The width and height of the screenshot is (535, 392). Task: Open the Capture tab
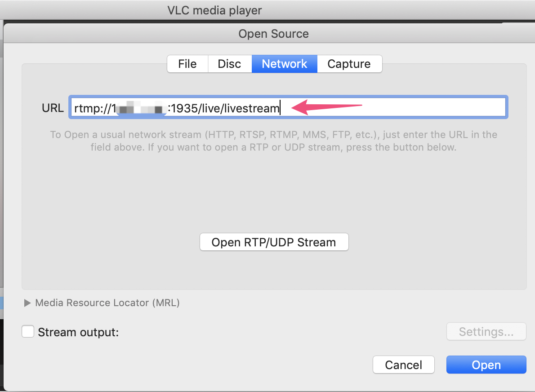pyautogui.click(x=349, y=64)
